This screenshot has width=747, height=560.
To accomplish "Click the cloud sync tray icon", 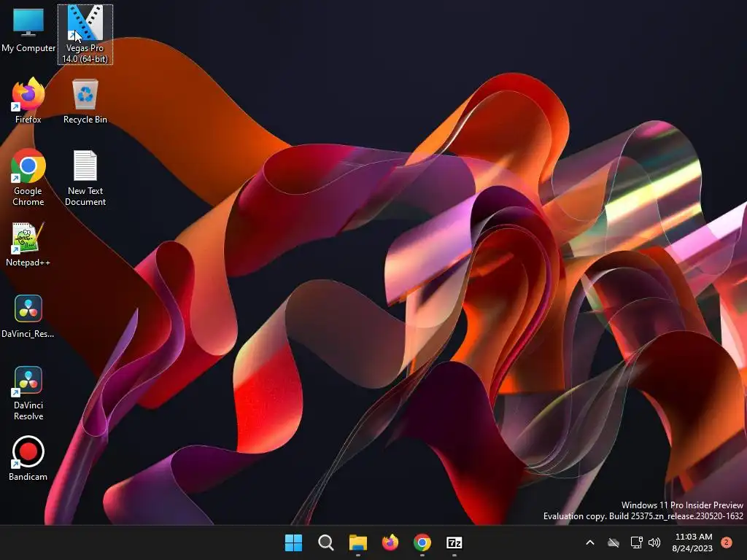I will (614, 542).
